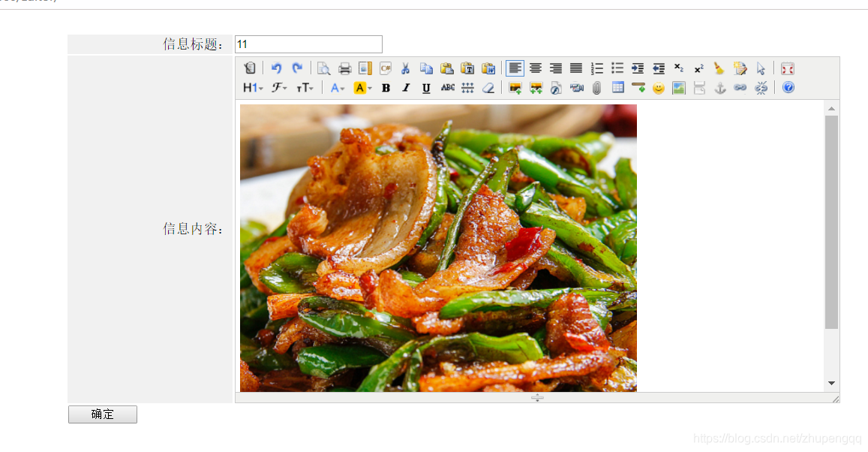Apply strikethrough with the ABC icon
Screen dimensions: 868x452
(x=447, y=88)
